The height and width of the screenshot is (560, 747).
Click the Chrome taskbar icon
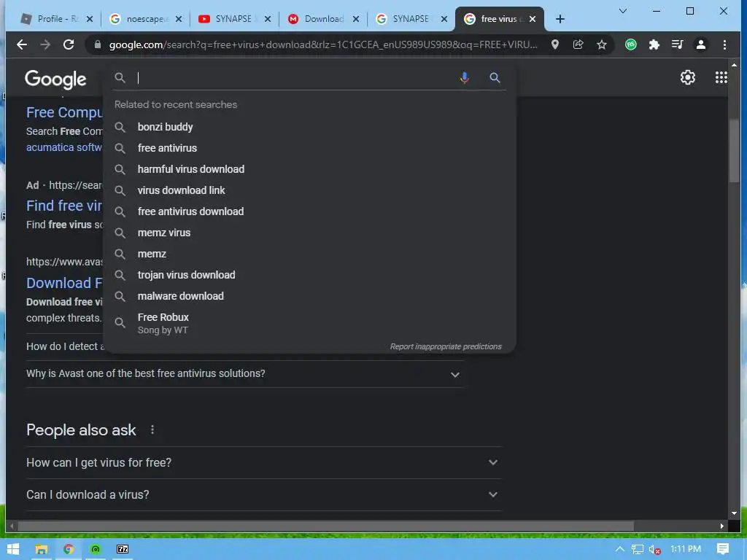click(69, 549)
